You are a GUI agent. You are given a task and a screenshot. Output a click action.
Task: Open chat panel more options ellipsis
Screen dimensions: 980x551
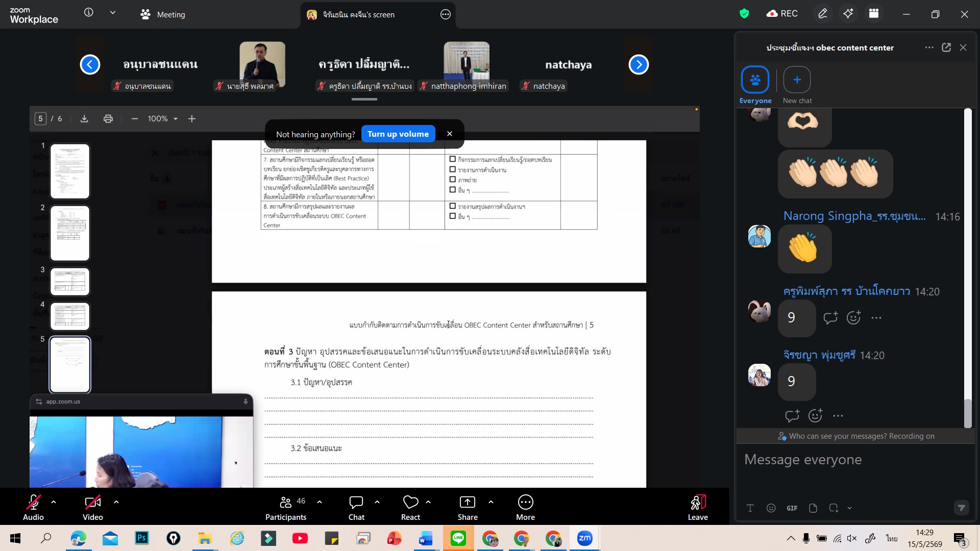coord(929,47)
